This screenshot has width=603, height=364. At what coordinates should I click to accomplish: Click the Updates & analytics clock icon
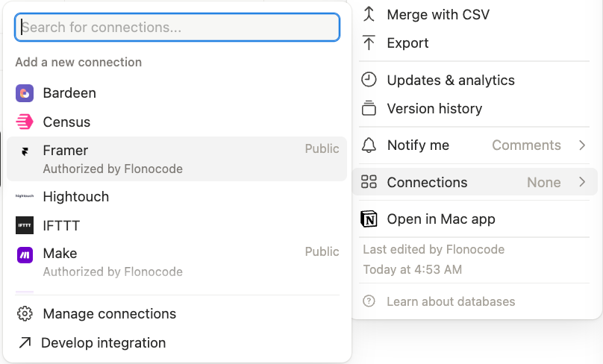(x=369, y=80)
